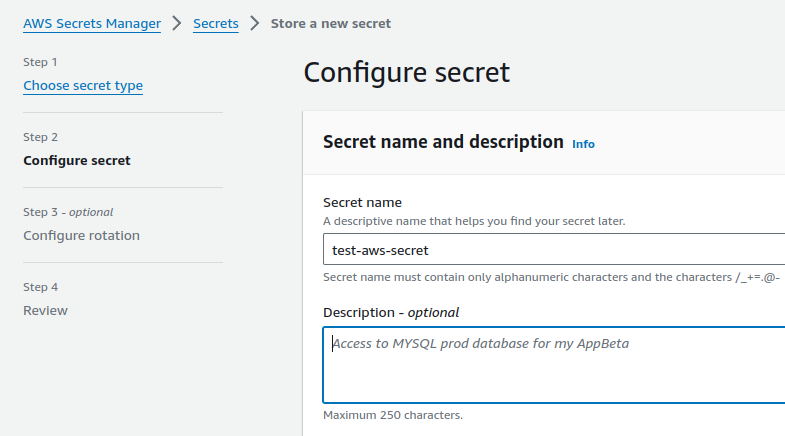Click the Maximum 250 characters hint text

tap(393, 415)
